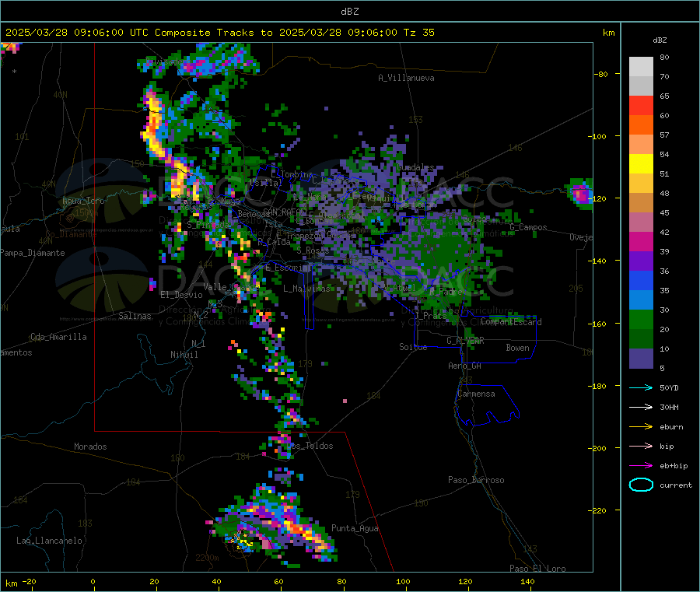Pick the light orange 54-57 dBZ swatch

641,145
